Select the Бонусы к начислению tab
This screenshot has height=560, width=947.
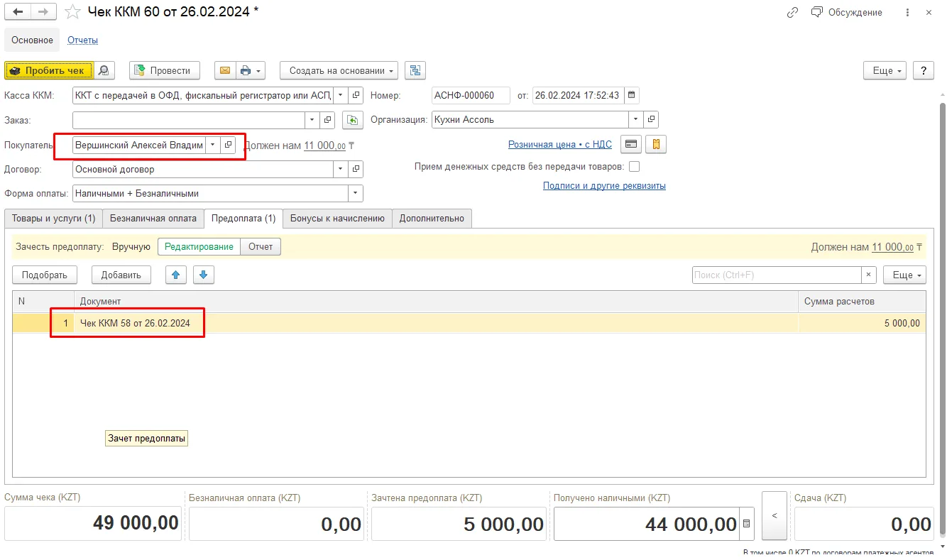(337, 219)
